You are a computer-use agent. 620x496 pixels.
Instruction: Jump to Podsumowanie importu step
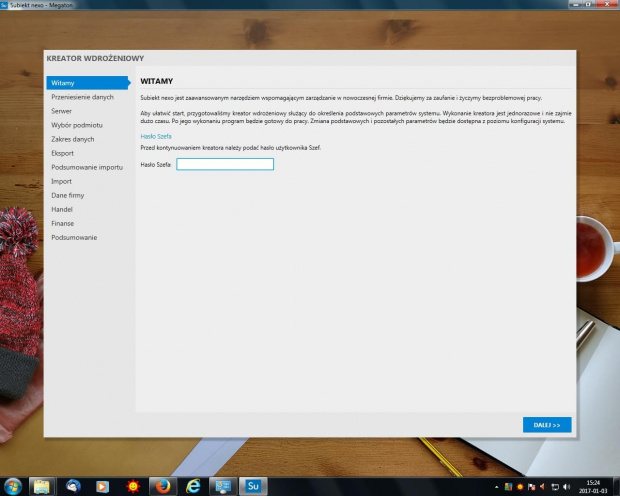tap(87, 167)
